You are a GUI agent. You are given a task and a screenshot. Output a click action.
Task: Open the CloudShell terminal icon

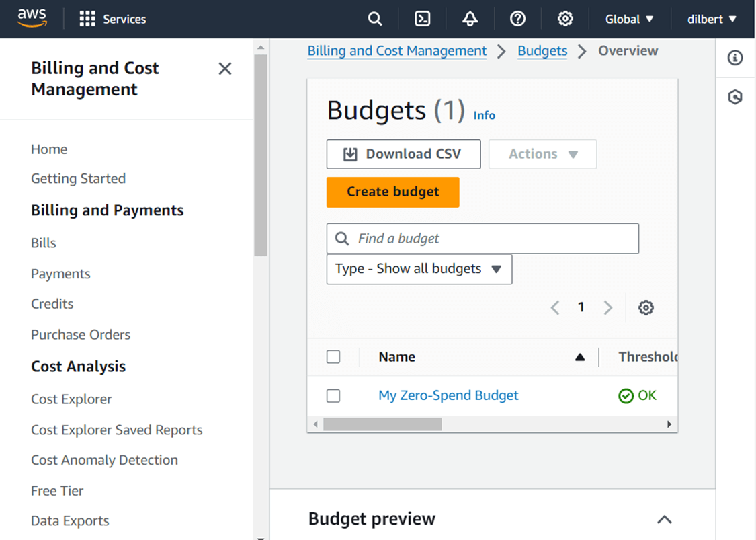point(423,18)
